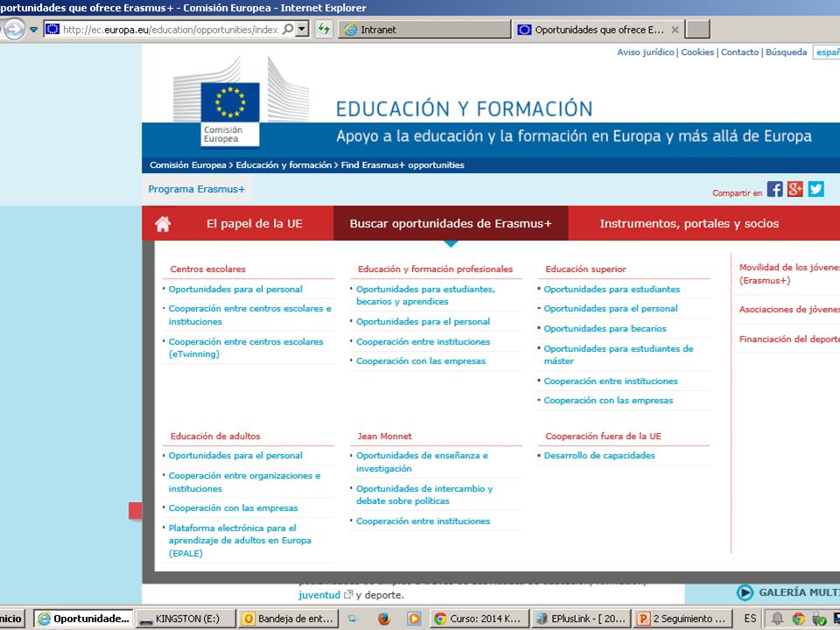Click the juventud external link
Screen dimensions: 840x630
[319, 595]
